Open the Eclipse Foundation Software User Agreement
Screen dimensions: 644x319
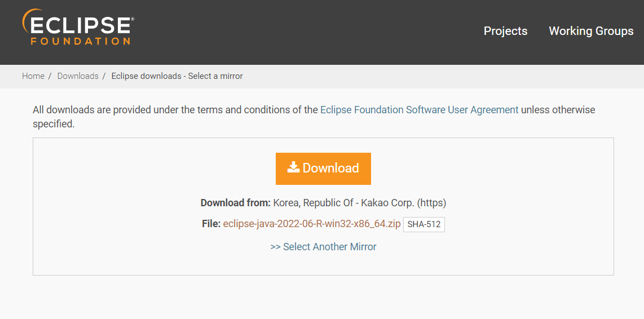point(419,110)
